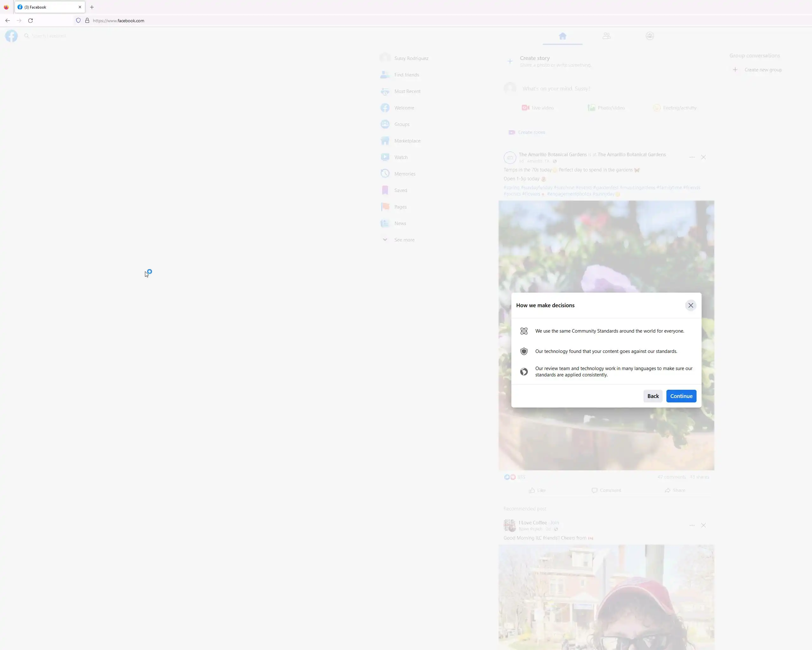Hide the Amarillo Botanical Gardens post

pyautogui.click(x=703, y=157)
